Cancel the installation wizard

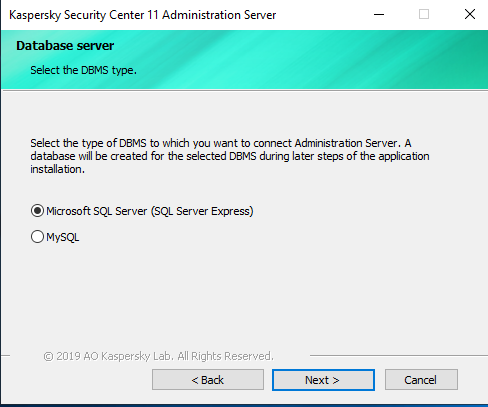pos(421,380)
